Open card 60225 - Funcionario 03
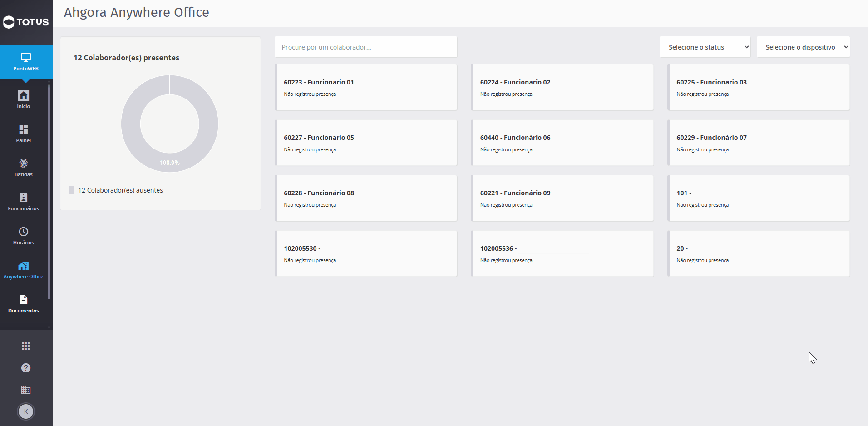 coord(759,87)
